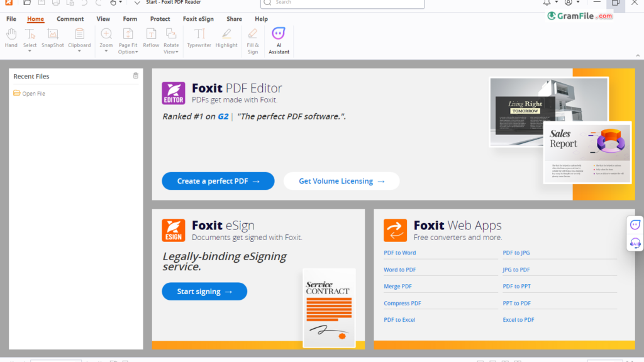This screenshot has width=644, height=362.
Task: Click the Service Contract document thumbnail
Action: [x=329, y=308]
